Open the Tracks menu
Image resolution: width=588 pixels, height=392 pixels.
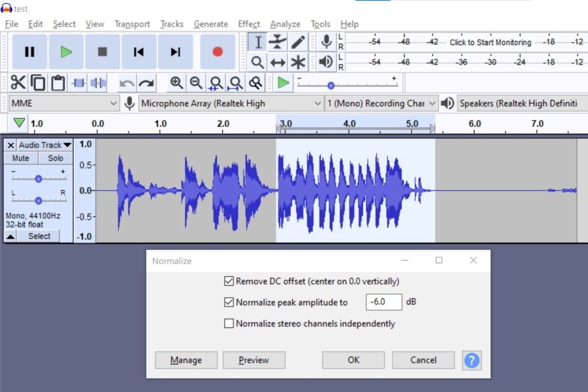click(x=172, y=24)
